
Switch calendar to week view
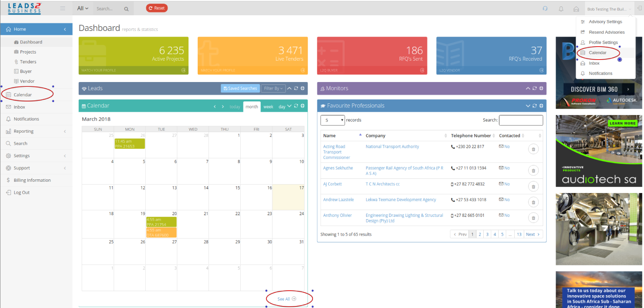pos(268,107)
